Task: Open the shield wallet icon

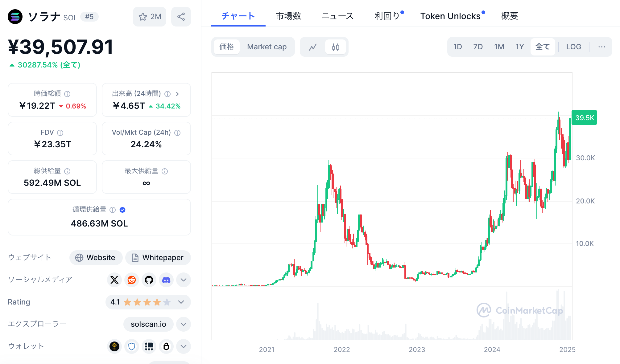Action: click(x=132, y=346)
